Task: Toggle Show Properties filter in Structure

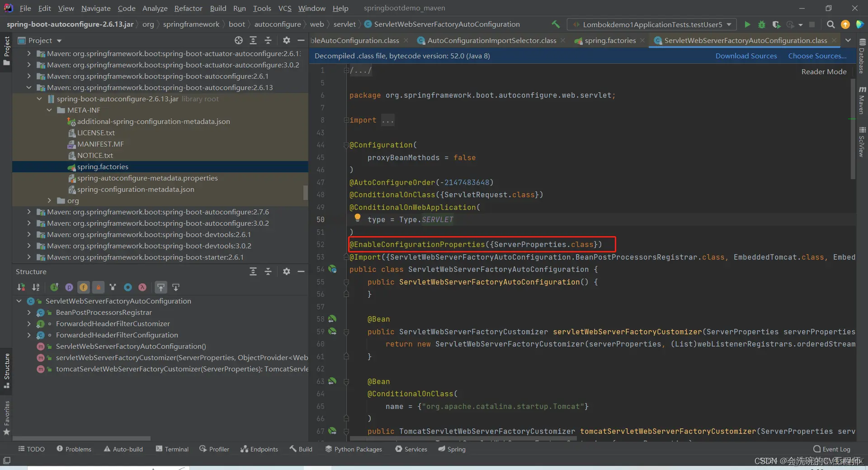Action: coord(69,287)
